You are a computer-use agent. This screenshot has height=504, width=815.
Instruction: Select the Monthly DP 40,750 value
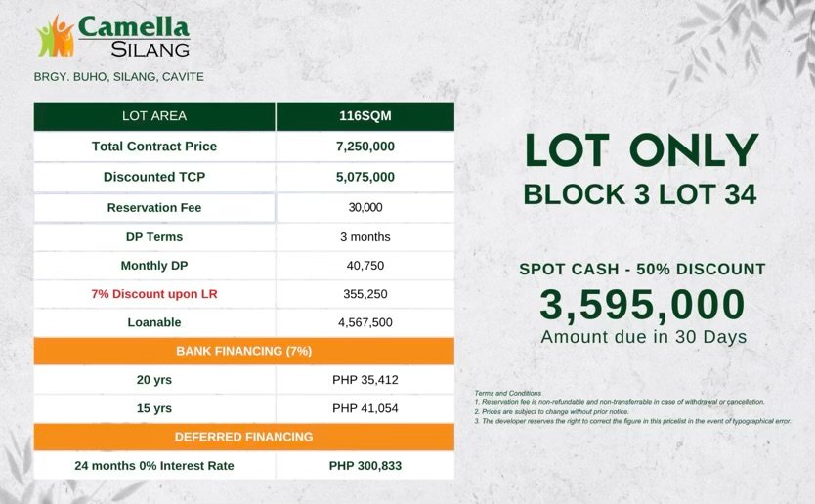click(x=365, y=266)
